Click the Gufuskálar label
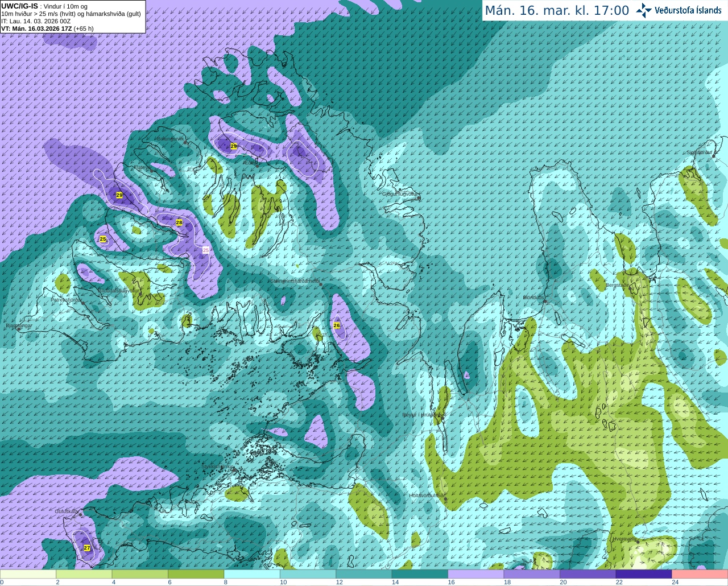This screenshot has height=586, width=728. 67,511
